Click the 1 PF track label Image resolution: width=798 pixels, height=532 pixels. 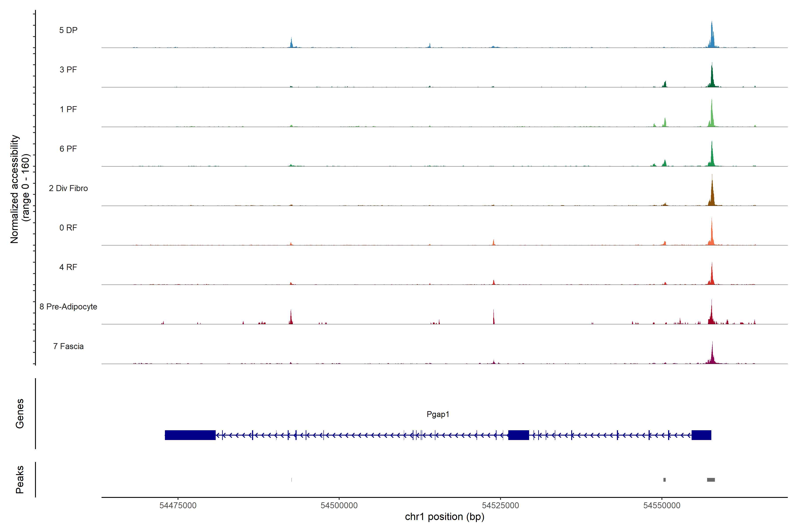(x=68, y=109)
